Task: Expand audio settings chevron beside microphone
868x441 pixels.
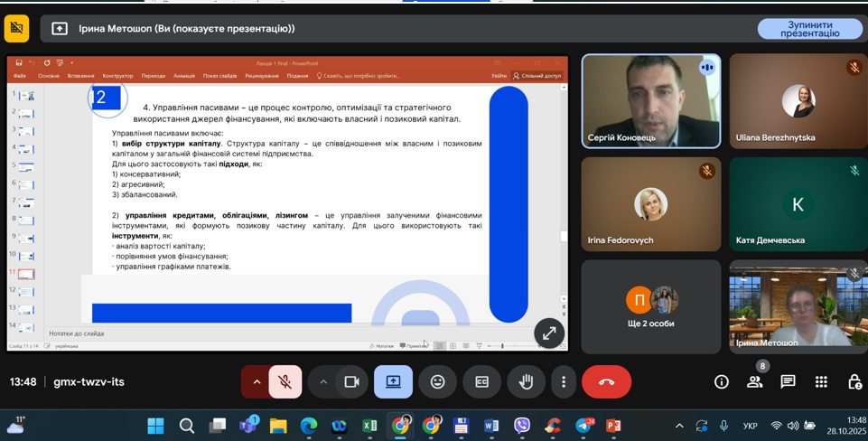Action: point(257,381)
